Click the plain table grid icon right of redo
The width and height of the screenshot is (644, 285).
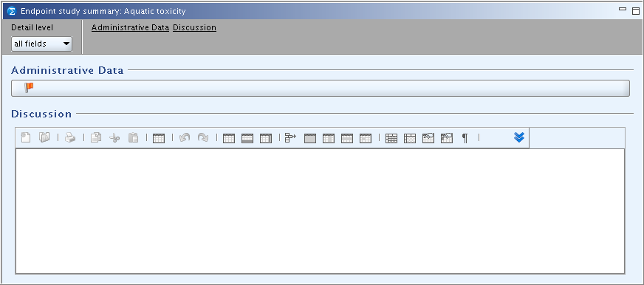point(229,138)
